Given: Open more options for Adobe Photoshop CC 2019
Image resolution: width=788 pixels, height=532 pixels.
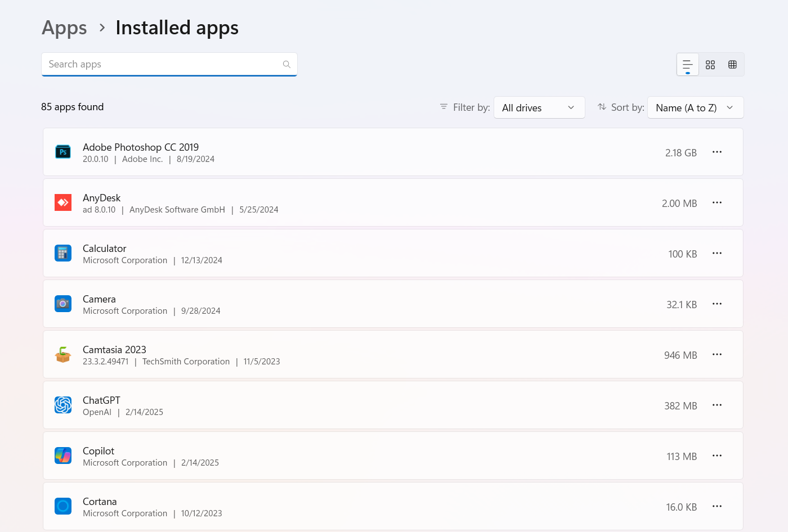Looking at the screenshot, I should tap(717, 152).
